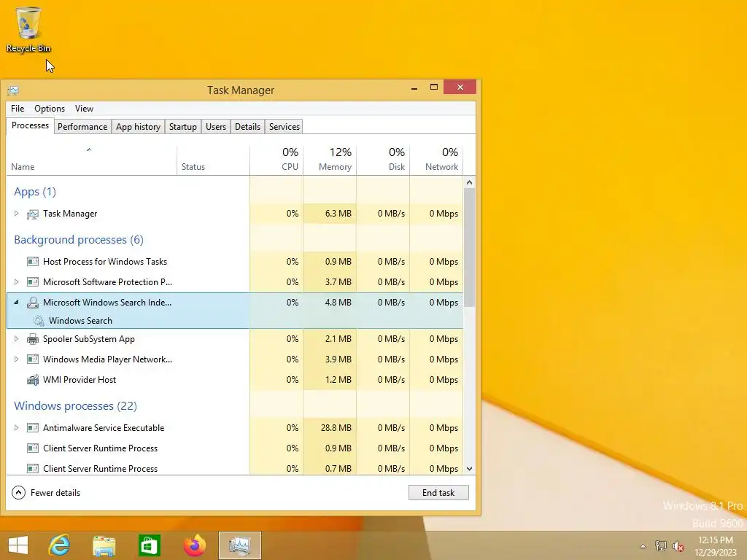Viewport: 747px width, 560px height.
Task: Click the scrollbar up arrow
Action: pos(469,182)
